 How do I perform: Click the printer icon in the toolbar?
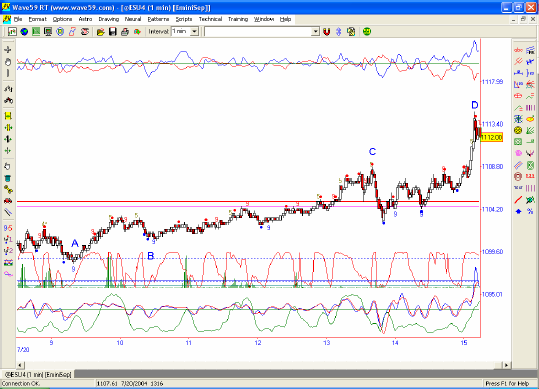[x=125, y=32]
